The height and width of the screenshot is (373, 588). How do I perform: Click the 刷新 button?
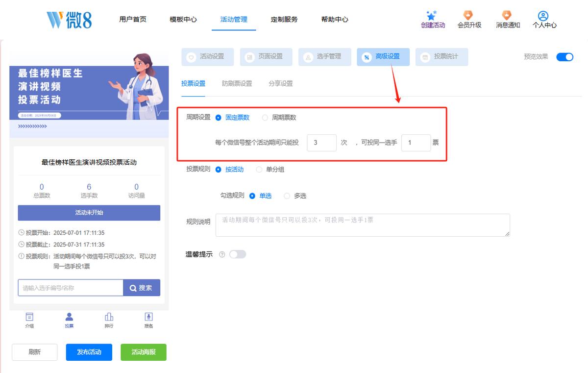(x=35, y=352)
